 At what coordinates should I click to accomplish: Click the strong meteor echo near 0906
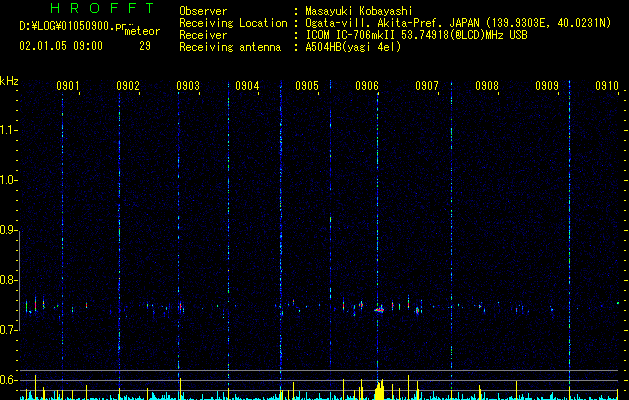379,310
